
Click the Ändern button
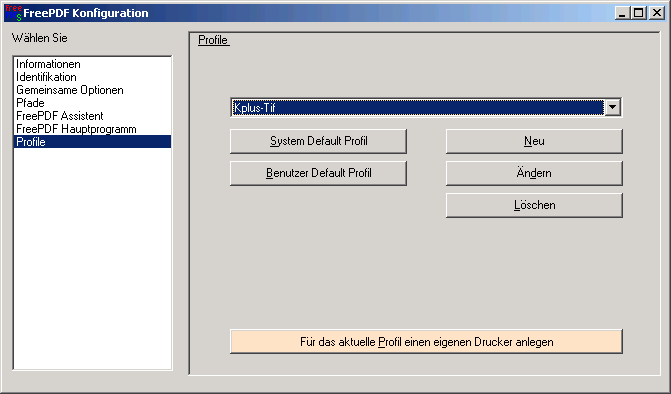pos(534,173)
